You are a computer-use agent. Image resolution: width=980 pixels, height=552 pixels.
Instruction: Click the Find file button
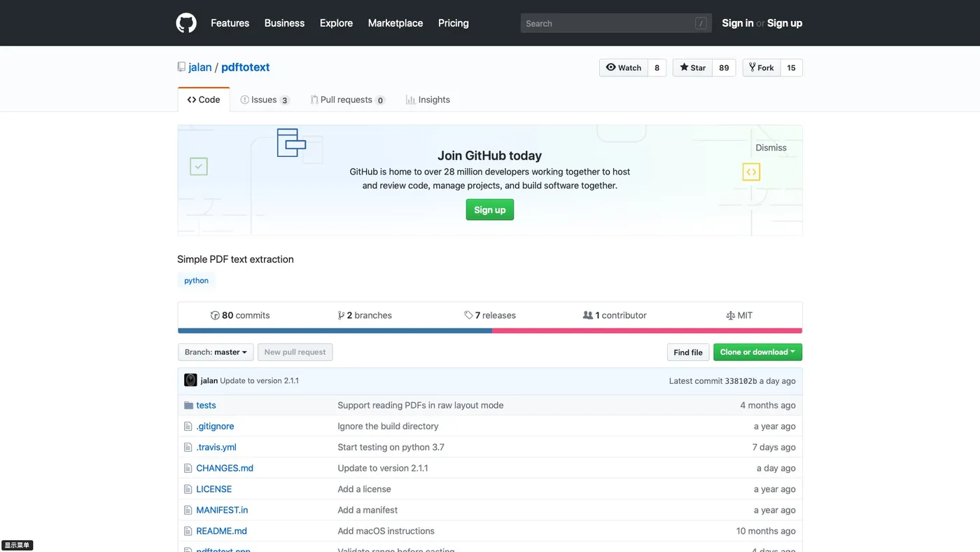point(688,352)
